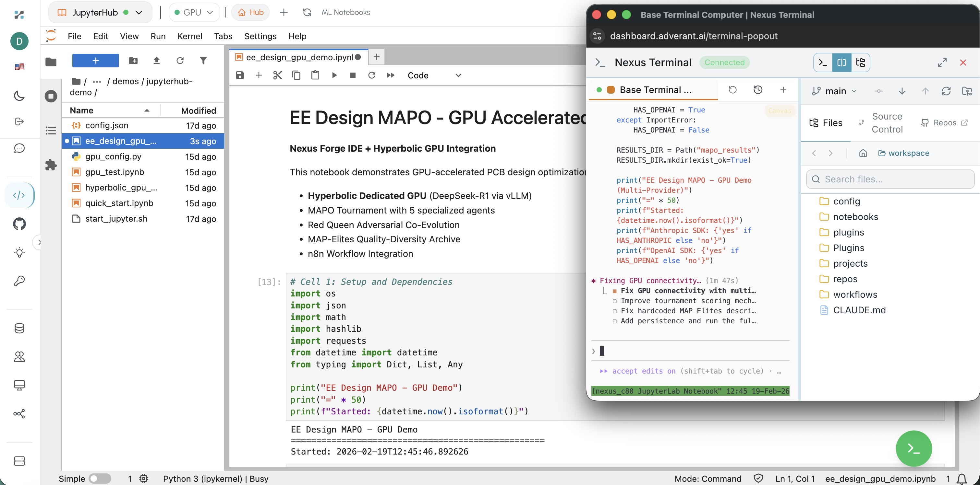
Task: Click the Hub button
Action: [250, 12]
